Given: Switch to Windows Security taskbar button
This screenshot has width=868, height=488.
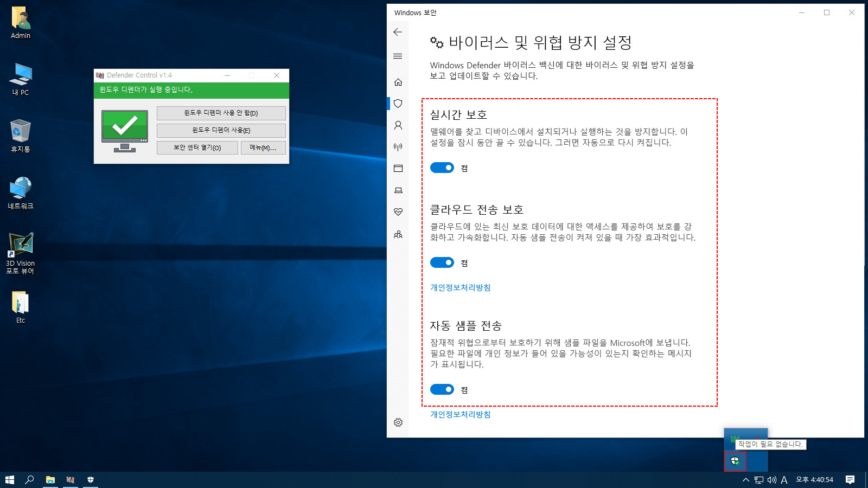Looking at the screenshot, I should (x=91, y=480).
